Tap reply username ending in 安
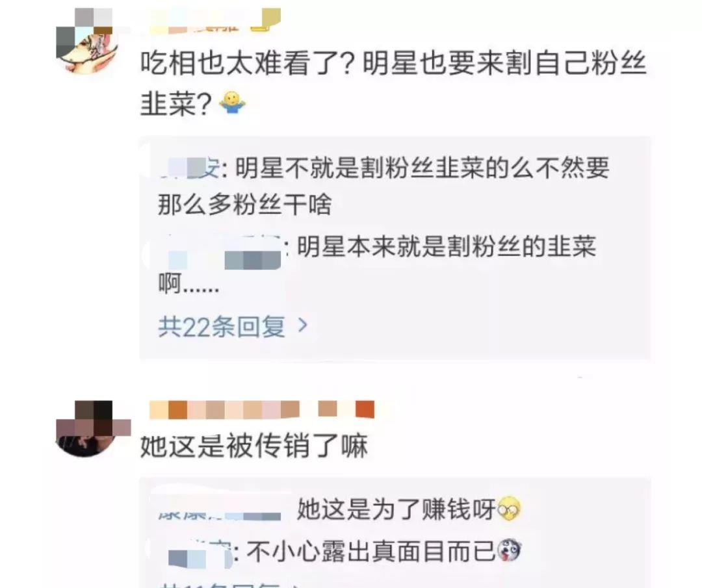Image resolution: width=702 pixels, height=588 pixels. [x=192, y=169]
